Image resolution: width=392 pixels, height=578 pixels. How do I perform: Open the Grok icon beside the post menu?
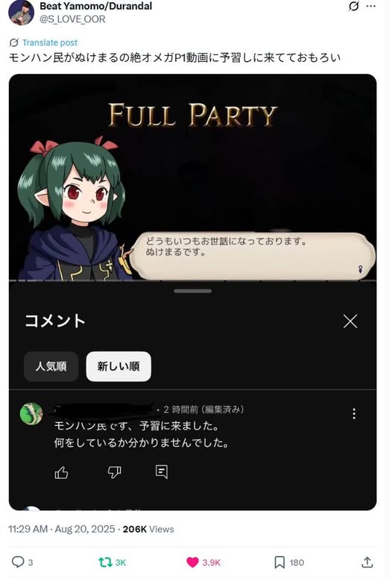point(353,6)
